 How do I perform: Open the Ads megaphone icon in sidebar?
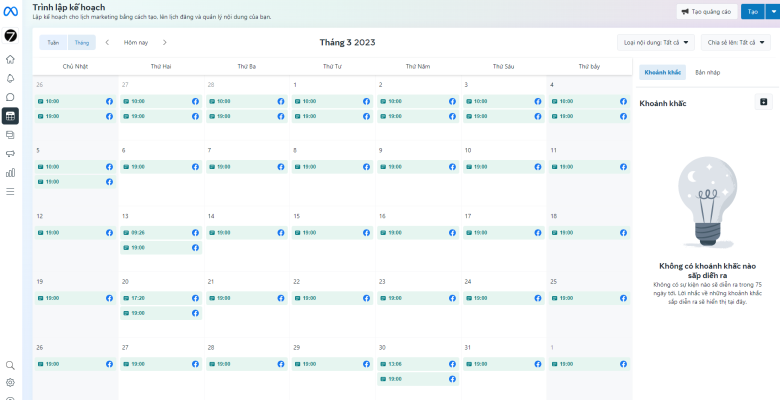click(10, 153)
